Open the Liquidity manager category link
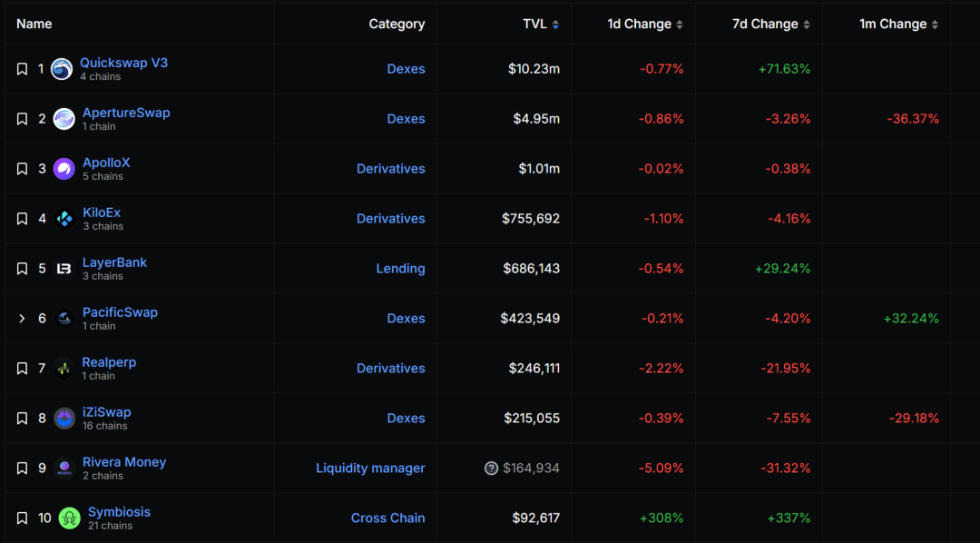 370,469
